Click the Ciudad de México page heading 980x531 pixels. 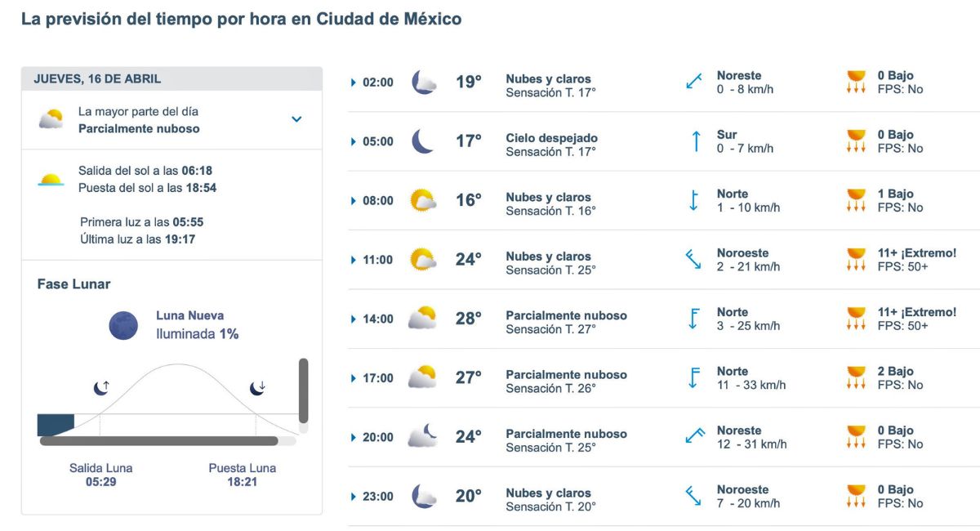coord(241,18)
